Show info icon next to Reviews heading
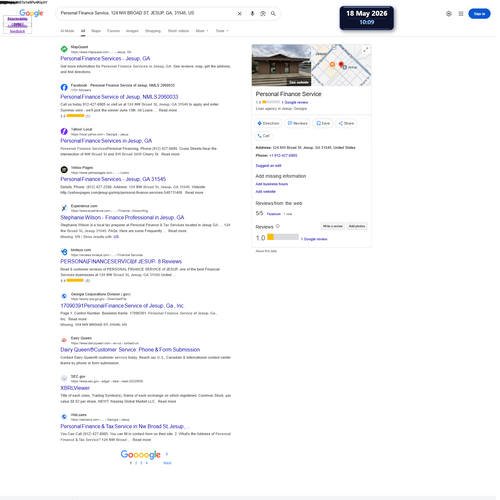 278,226
